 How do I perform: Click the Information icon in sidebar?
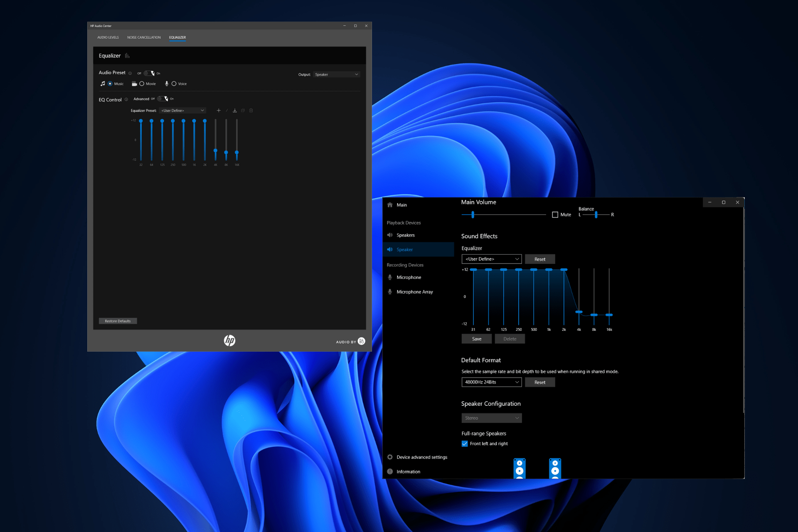390,471
